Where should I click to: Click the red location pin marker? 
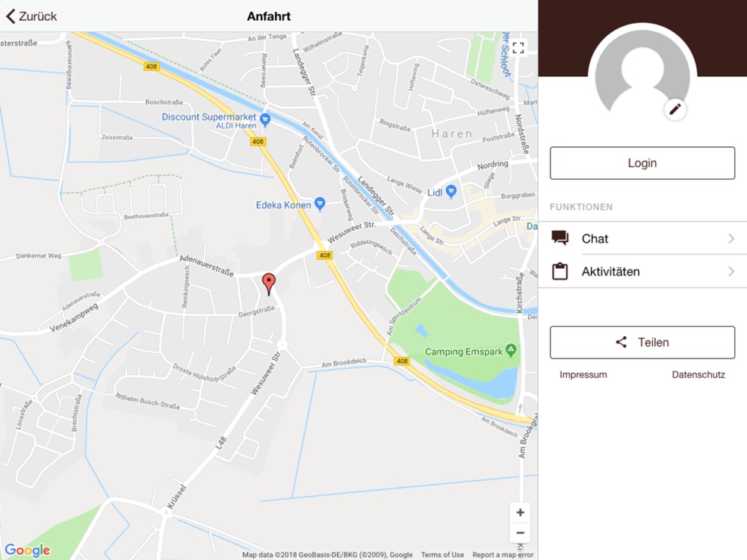point(269,284)
